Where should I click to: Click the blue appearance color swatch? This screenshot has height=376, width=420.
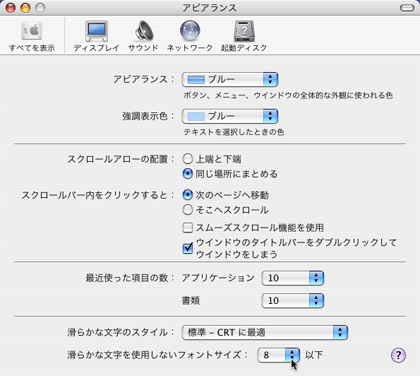point(196,80)
